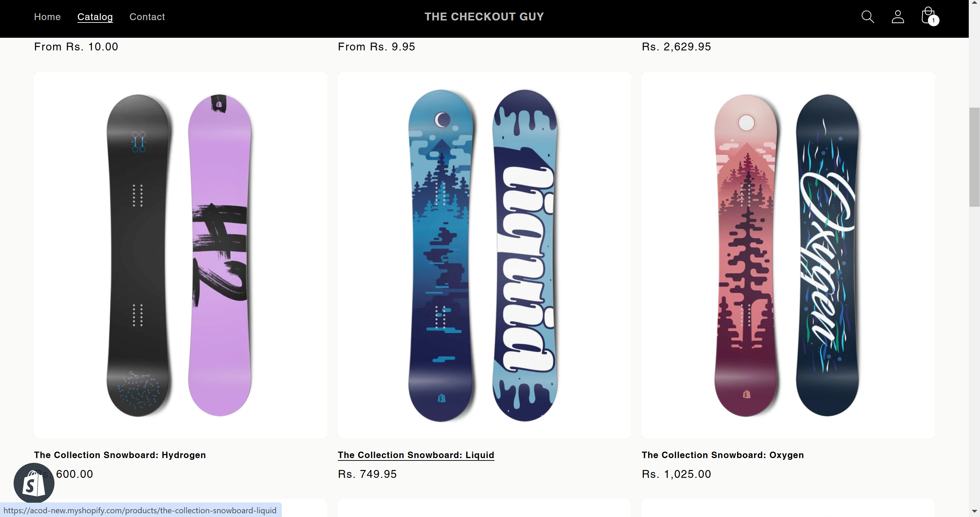Click the Rs. 749.95 price text
980x517 pixels.
[x=367, y=474]
